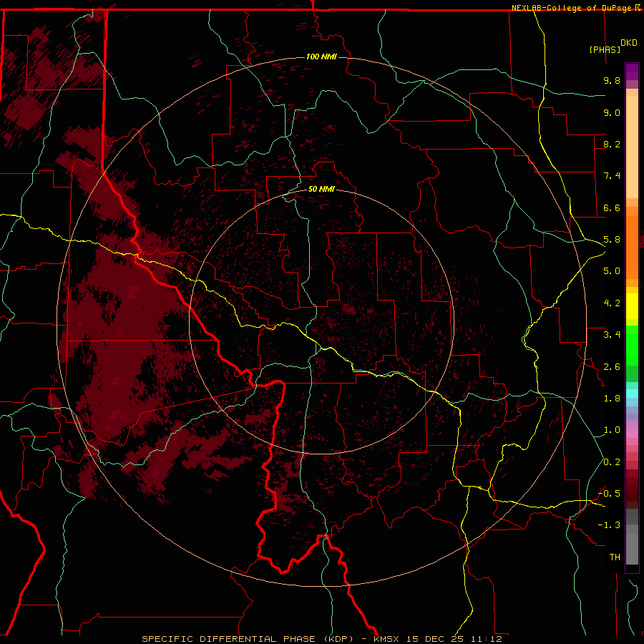The image size is (644, 644).
Task: Click the KMSX station identifier in caption
Action: pyautogui.click(x=386, y=639)
